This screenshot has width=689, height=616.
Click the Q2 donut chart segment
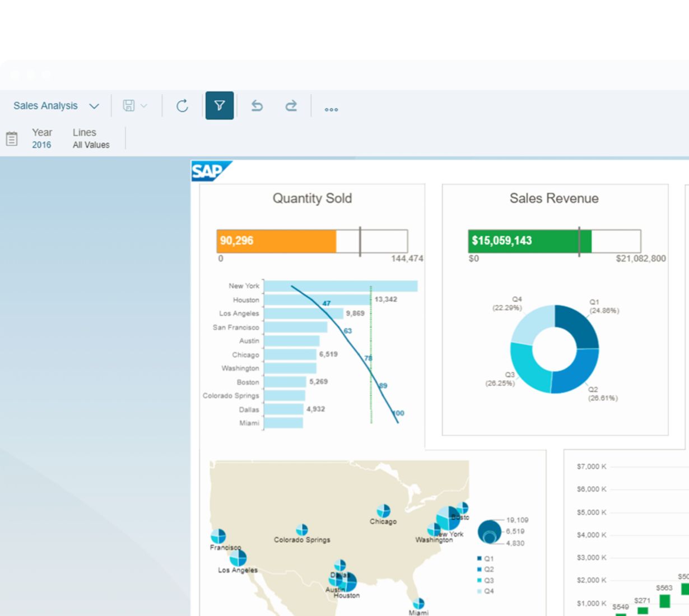574,372
